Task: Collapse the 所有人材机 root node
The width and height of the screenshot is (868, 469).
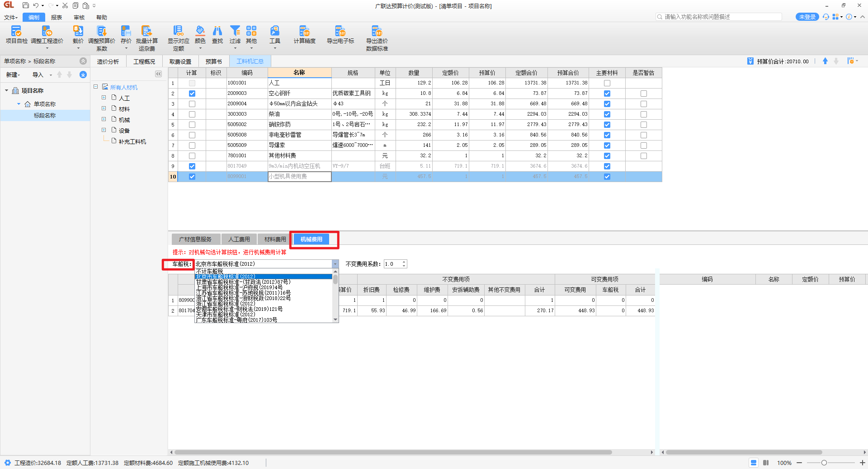Action: pos(96,87)
